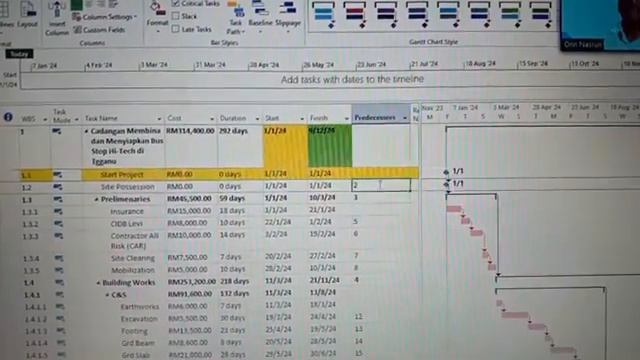Click the '218 days' duration of Building Works
The width and height of the screenshot is (640, 360).
(235, 282)
